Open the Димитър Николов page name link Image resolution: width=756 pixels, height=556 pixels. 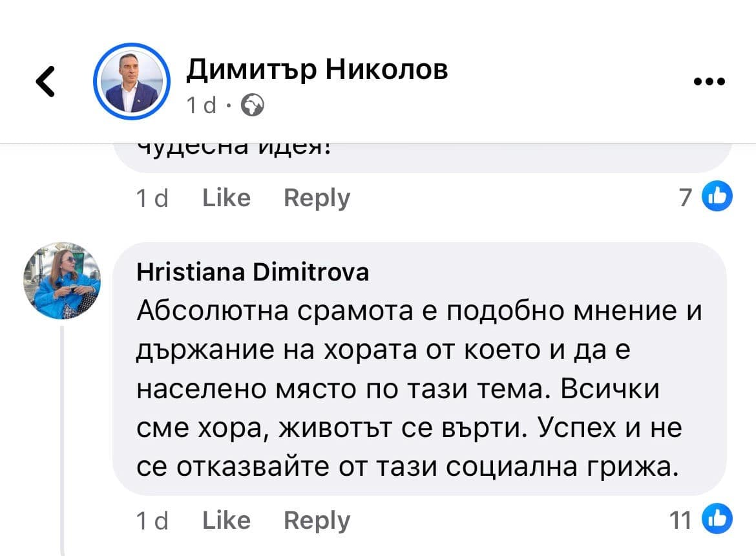(x=317, y=69)
